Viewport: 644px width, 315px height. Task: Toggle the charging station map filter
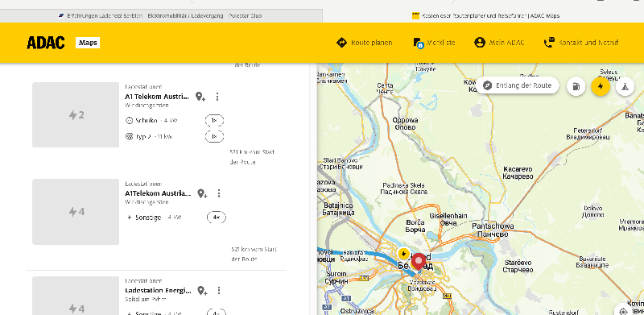click(x=601, y=87)
